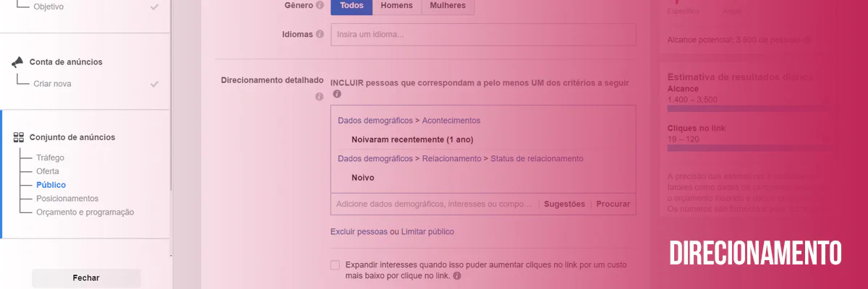Click Dados demográficos > Acontecimentos breadcrumb
The image size is (868, 289).
409,121
